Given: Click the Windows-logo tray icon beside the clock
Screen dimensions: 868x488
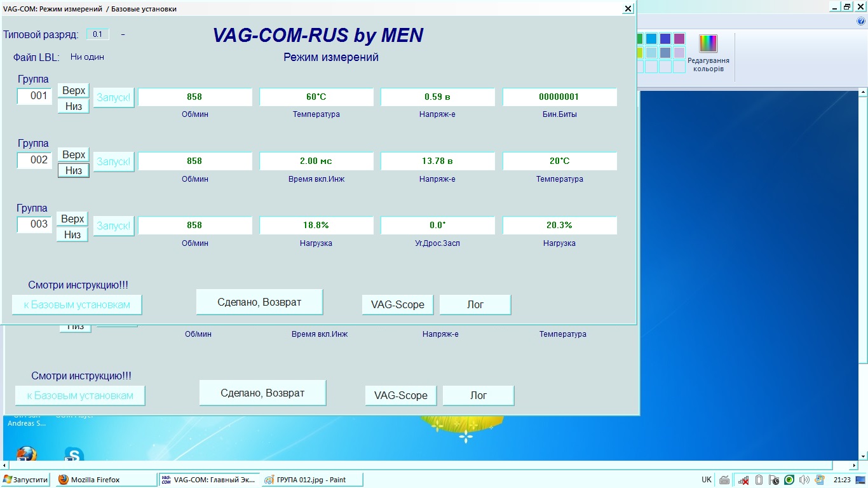Looking at the screenshot, I should (820, 480).
